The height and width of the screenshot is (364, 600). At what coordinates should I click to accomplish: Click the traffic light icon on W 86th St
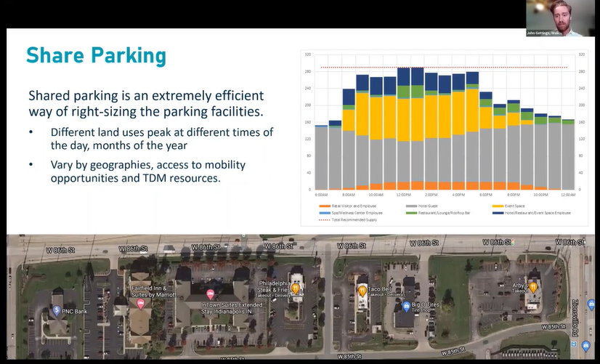point(513,242)
